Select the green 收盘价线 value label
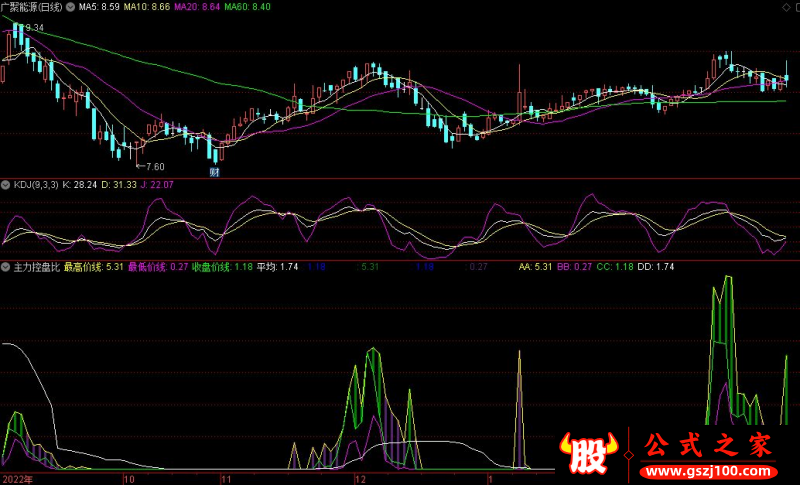This screenshot has height=485, width=800. [x=222, y=267]
